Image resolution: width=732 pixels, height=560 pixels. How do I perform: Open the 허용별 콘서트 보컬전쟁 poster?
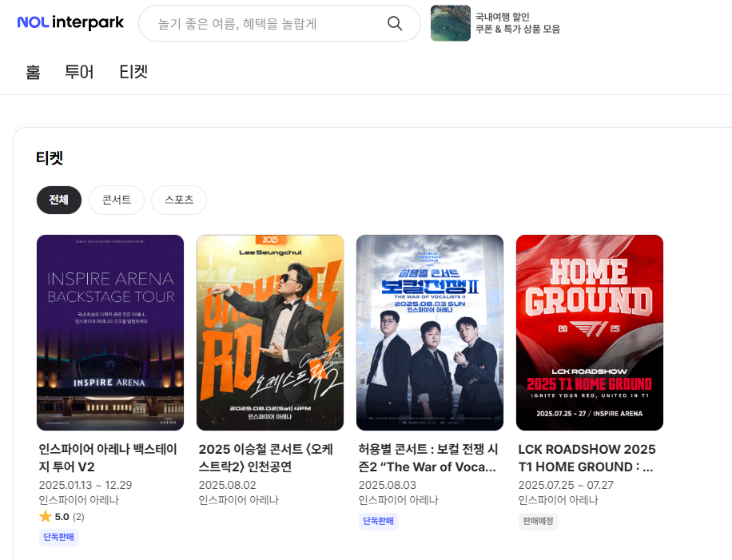pyautogui.click(x=430, y=333)
